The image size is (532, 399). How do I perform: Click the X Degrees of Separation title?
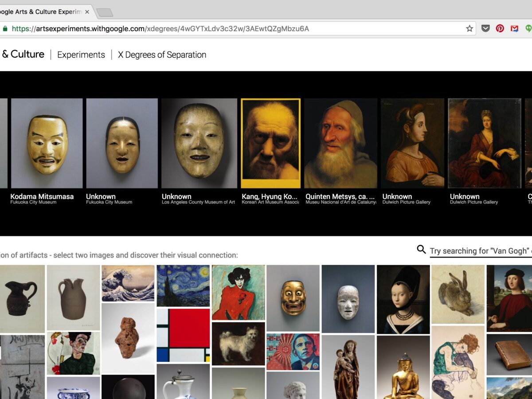(162, 55)
